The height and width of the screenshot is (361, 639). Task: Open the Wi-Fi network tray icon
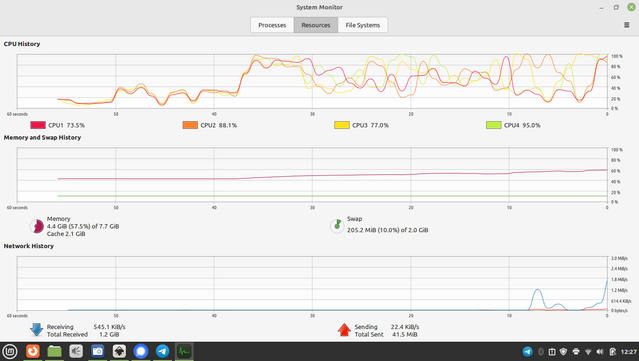[588, 352]
